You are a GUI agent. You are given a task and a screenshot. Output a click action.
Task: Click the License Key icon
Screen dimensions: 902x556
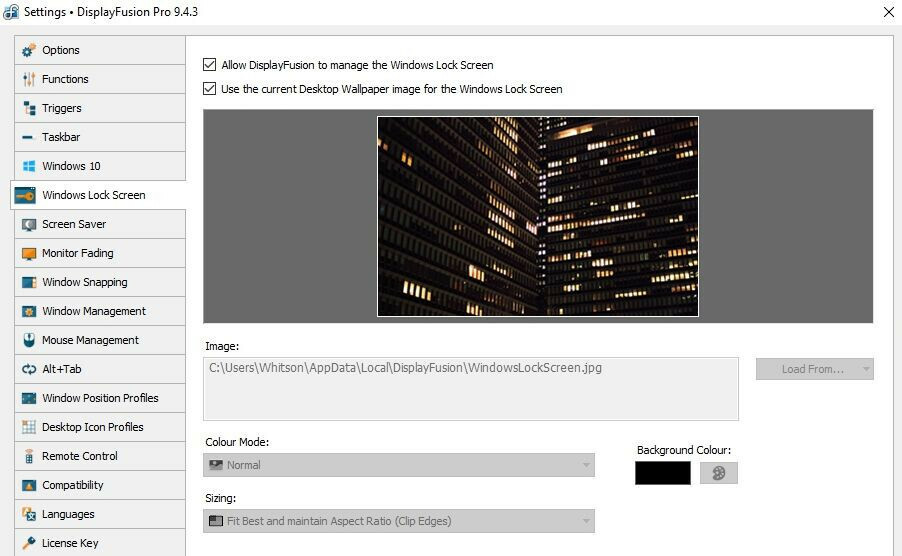click(28, 543)
